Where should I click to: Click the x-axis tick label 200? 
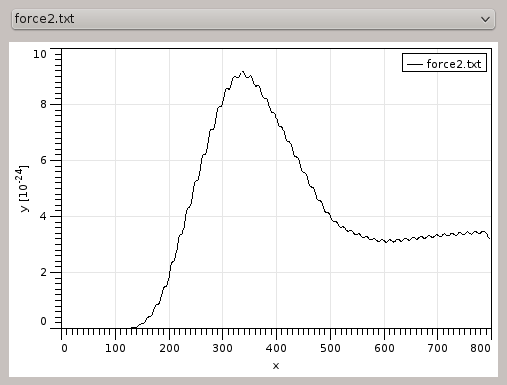pos(169,348)
